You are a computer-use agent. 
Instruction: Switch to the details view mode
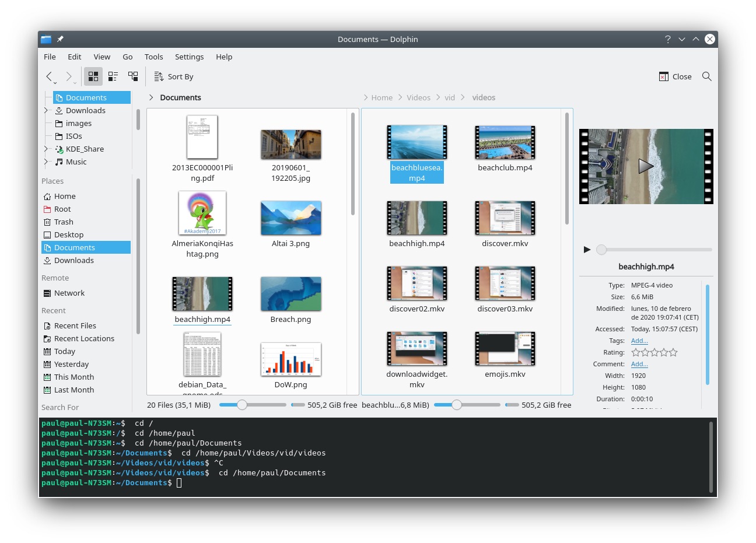(132, 76)
